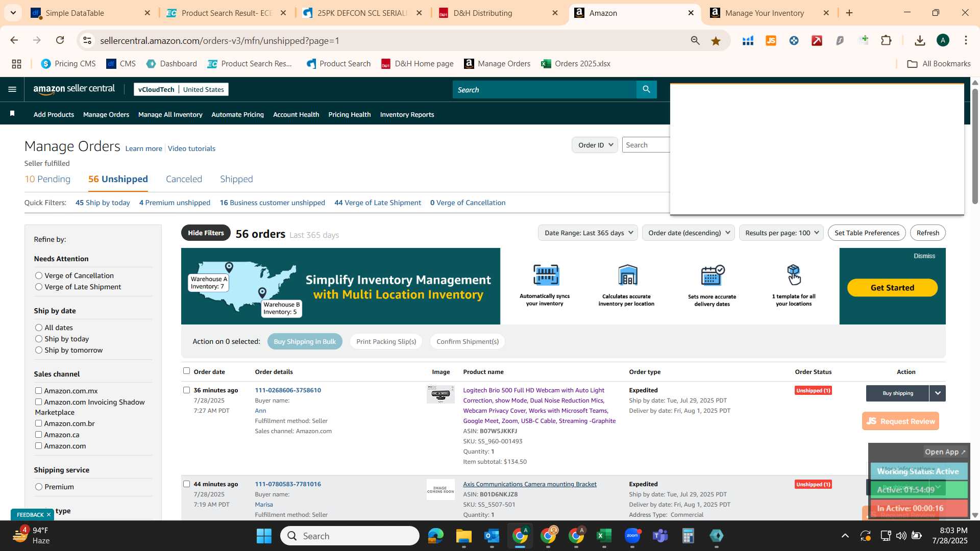Open Calculator from the taskbar

click(688, 536)
